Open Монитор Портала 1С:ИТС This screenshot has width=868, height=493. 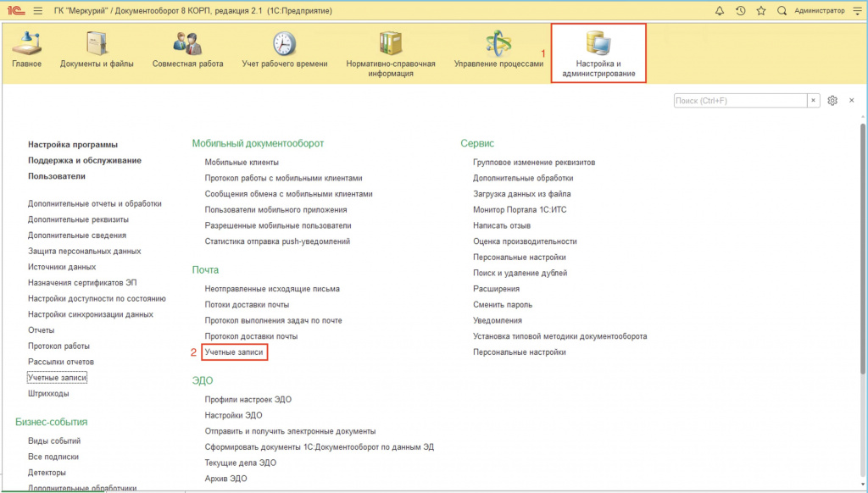(x=520, y=210)
